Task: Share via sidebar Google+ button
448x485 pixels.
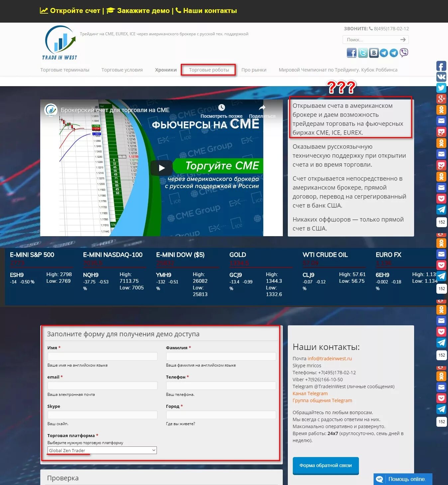Action: click(x=441, y=99)
